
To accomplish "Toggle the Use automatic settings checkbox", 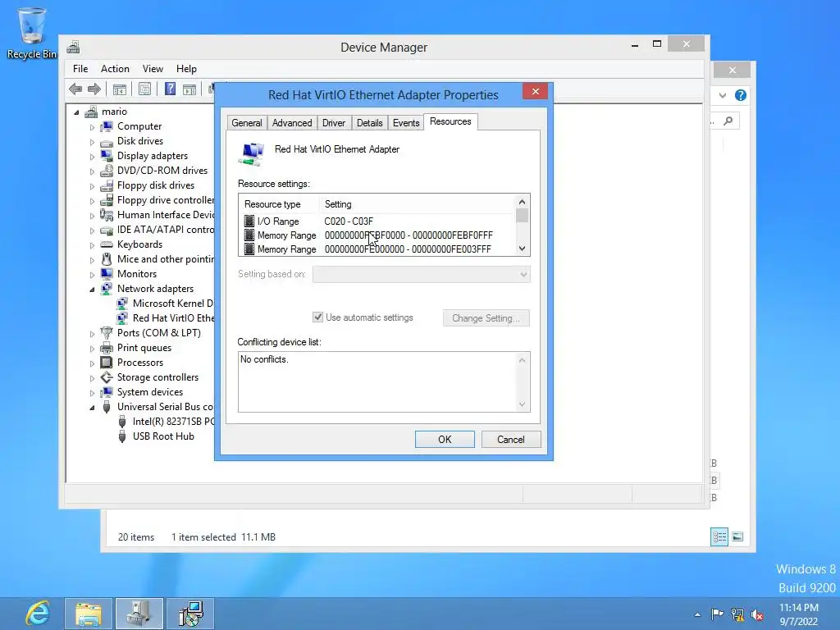I will (x=317, y=317).
